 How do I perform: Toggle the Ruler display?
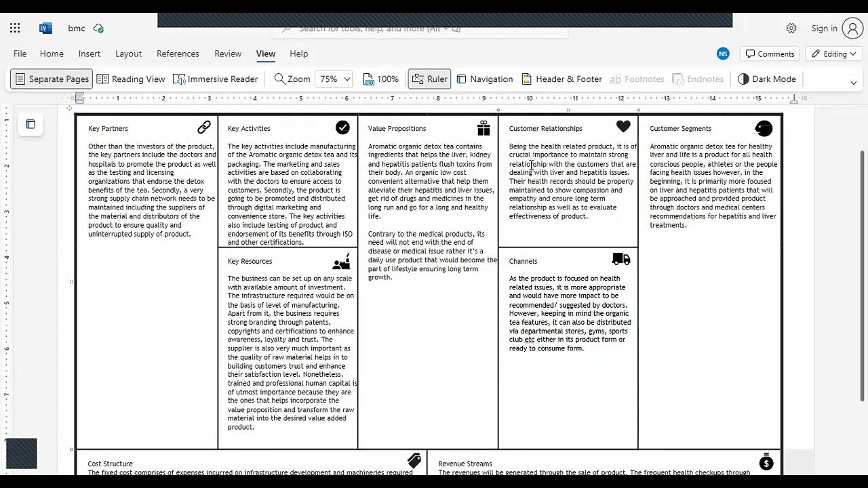429,79
